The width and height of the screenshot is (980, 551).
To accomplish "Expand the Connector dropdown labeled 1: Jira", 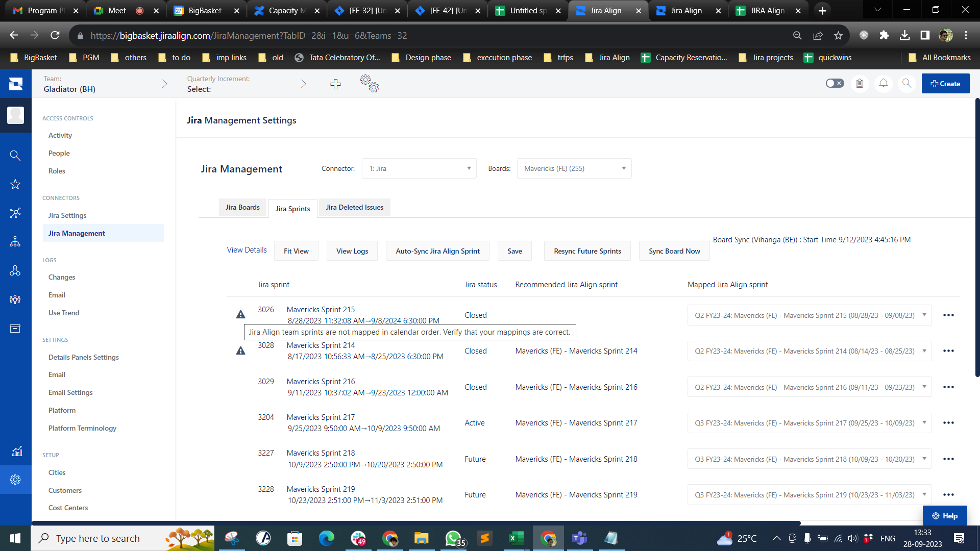I will tap(419, 168).
